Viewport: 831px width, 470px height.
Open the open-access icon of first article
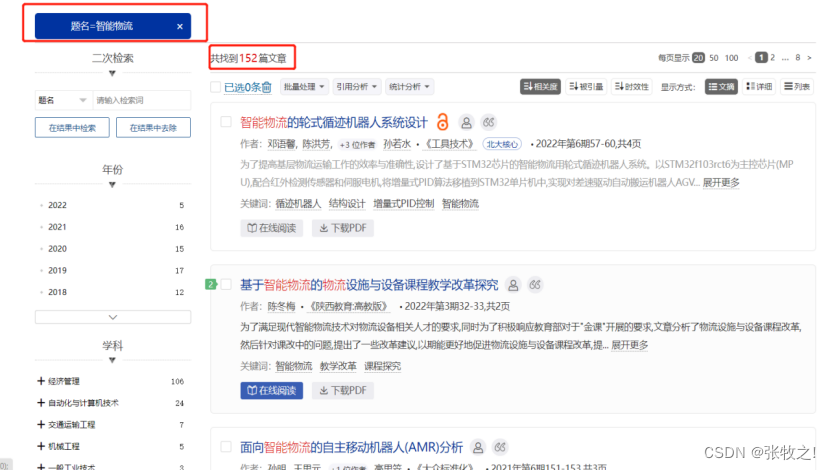442,122
